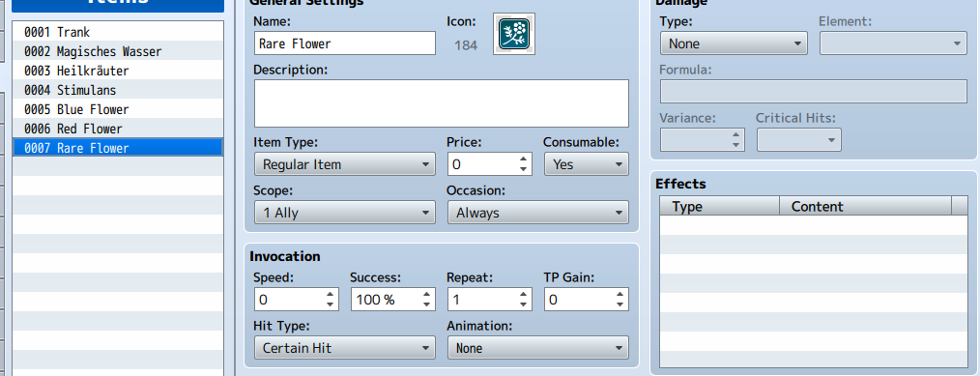Click the Content column header in Effects
This screenshot has height=376, width=980.
[x=866, y=206]
